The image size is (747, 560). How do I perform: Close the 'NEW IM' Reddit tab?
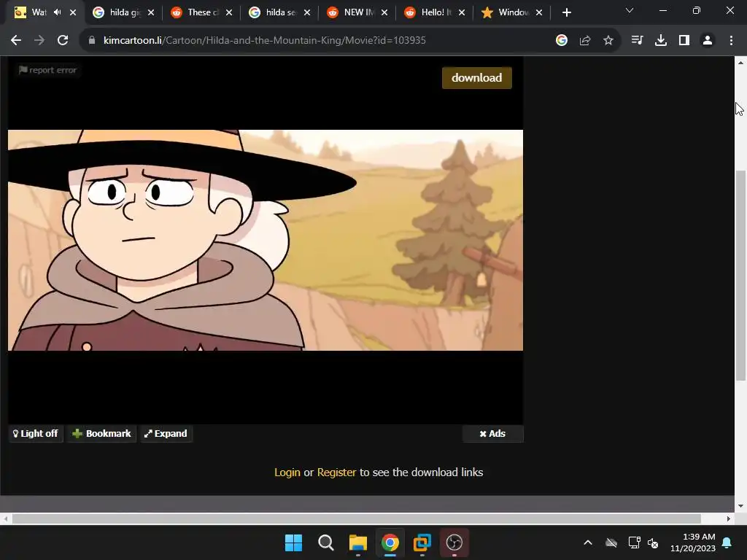(x=384, y=12)
